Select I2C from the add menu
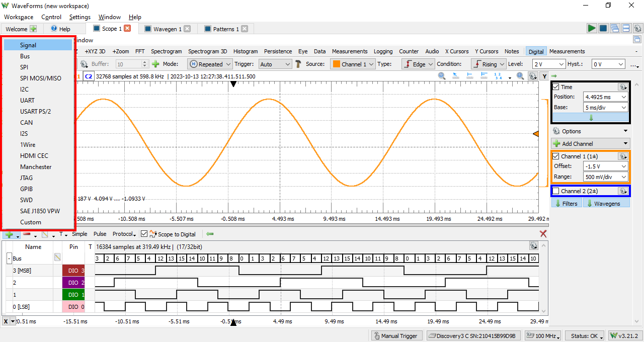The width and height of the screenshot is (644, 342). click(24, 89)
